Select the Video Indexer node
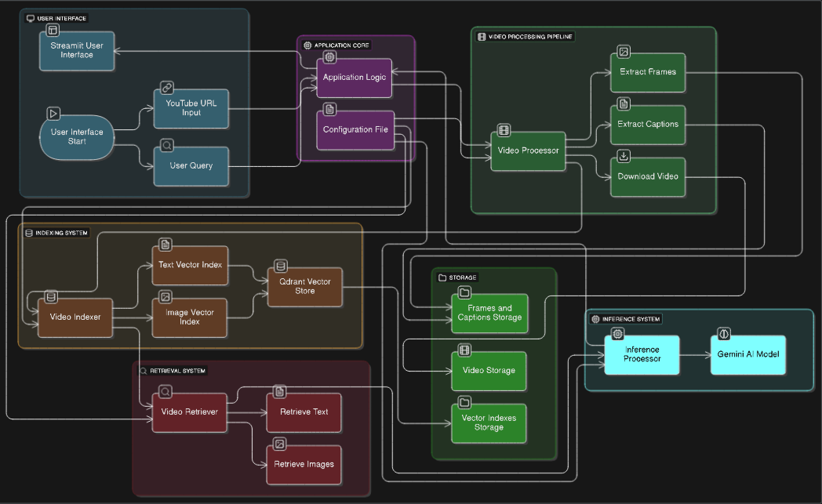 (x=75, y=317)
